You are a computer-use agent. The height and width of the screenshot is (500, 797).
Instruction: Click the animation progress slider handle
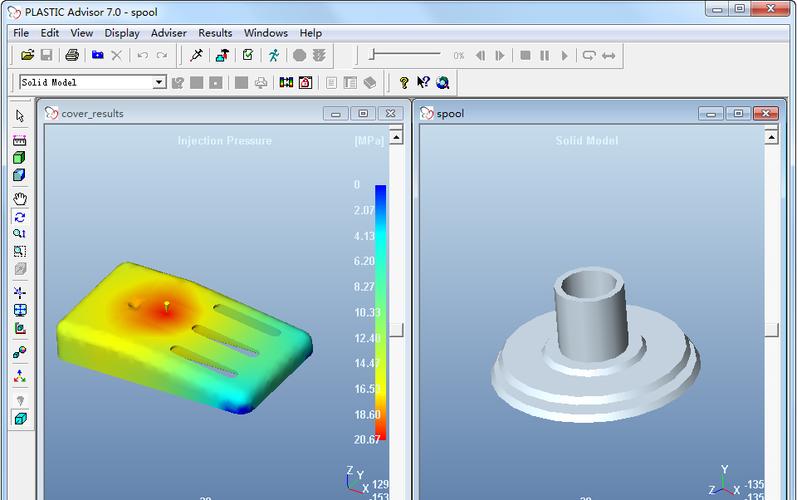tap(372, 54)
